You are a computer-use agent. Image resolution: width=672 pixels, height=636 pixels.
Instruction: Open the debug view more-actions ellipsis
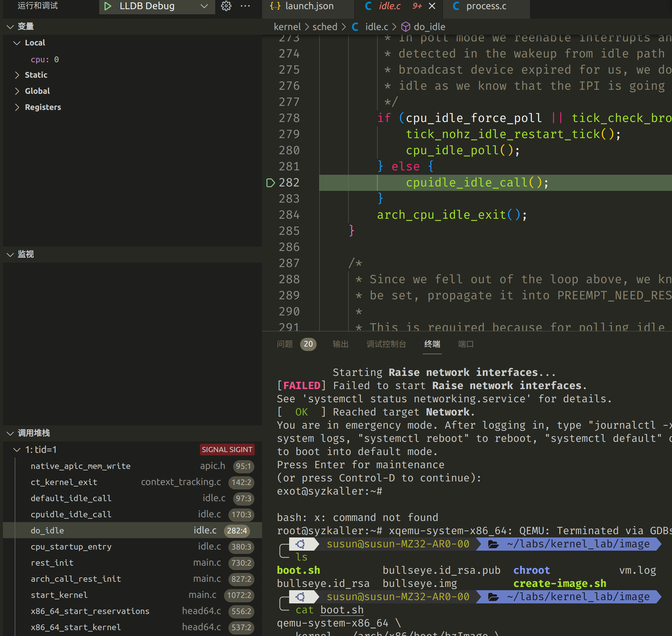click(245, 6)
